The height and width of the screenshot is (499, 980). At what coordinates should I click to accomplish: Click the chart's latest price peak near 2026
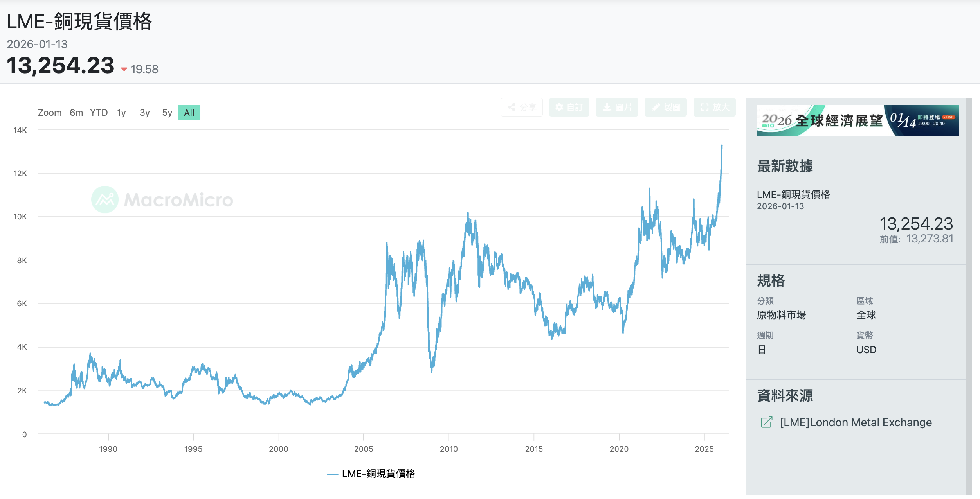point(722,146)
